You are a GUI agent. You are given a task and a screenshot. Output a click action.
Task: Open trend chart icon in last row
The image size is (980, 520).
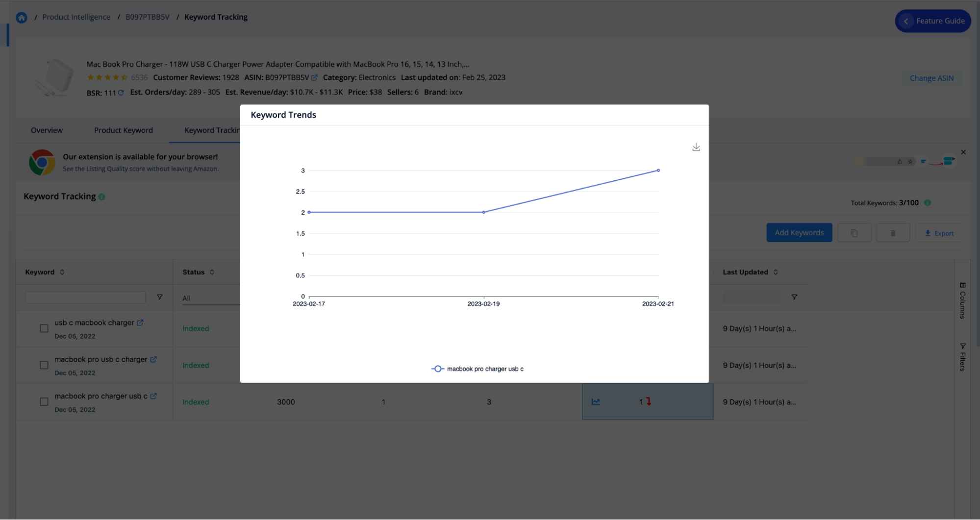coord(596,402)
